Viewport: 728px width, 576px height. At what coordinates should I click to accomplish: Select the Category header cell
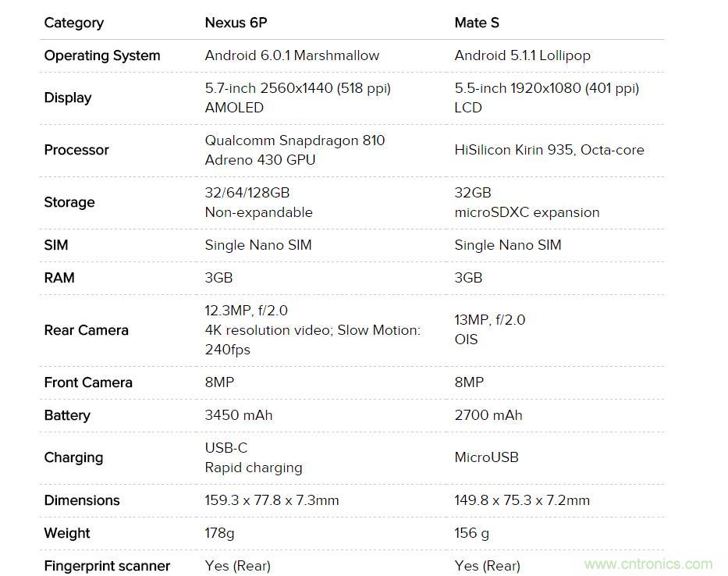[74, 23]
